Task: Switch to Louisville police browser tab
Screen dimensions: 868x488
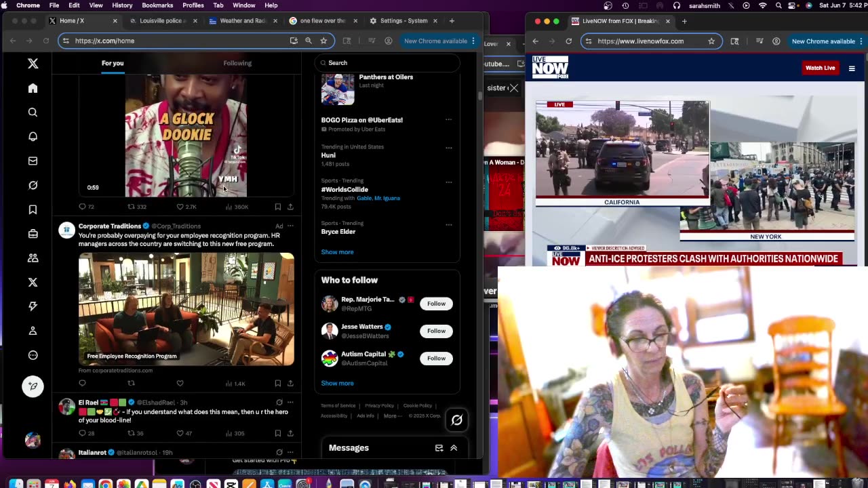Action: 161,21
